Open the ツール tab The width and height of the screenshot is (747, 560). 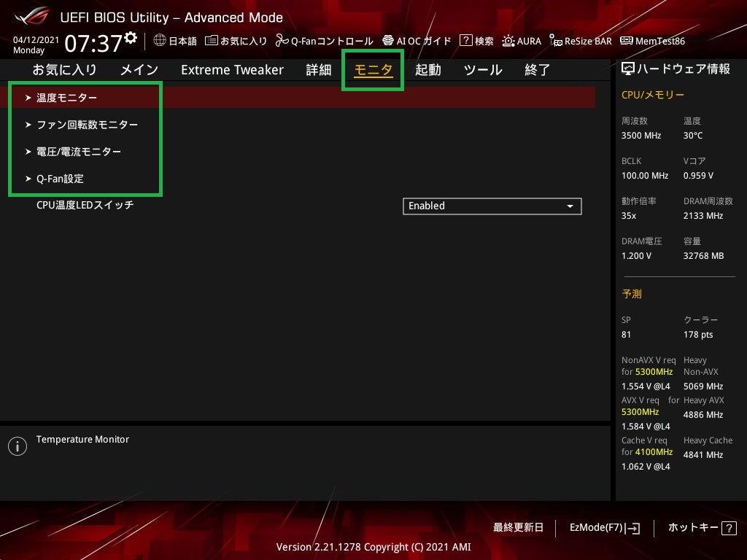[483, 70]
